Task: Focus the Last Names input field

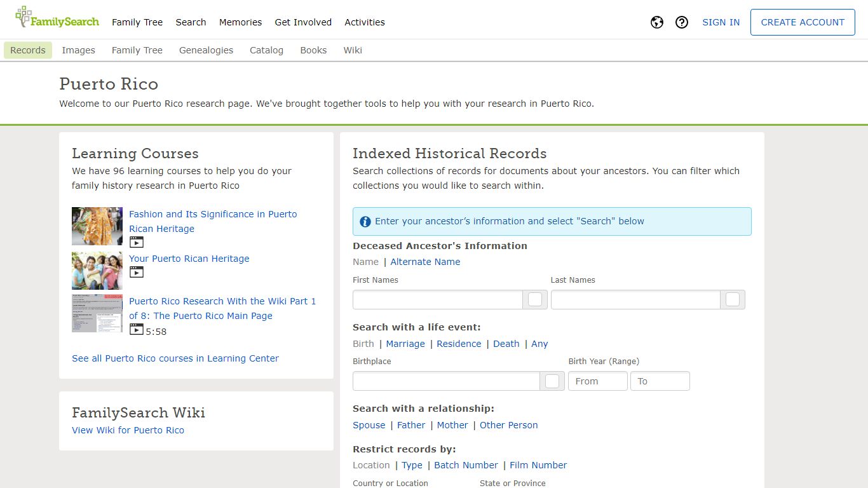Action: pyautogui.click(x=635, y=299)
